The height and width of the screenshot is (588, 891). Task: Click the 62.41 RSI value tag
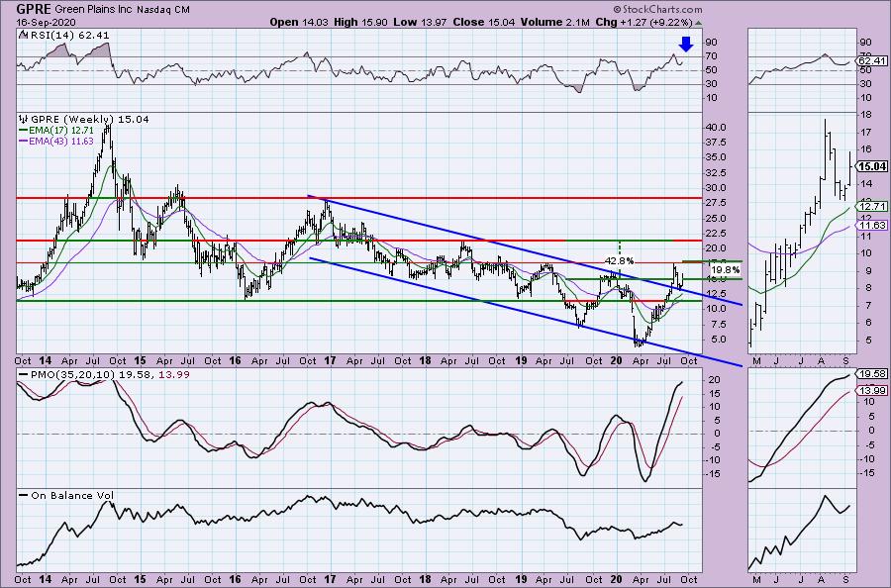[872, 60]
